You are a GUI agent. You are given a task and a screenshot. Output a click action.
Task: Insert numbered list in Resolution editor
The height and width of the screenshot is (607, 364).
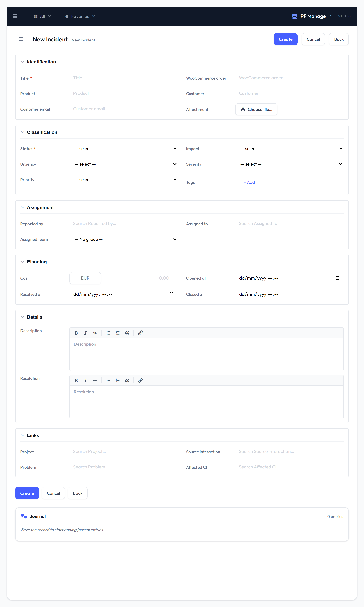tap(118, 381)
